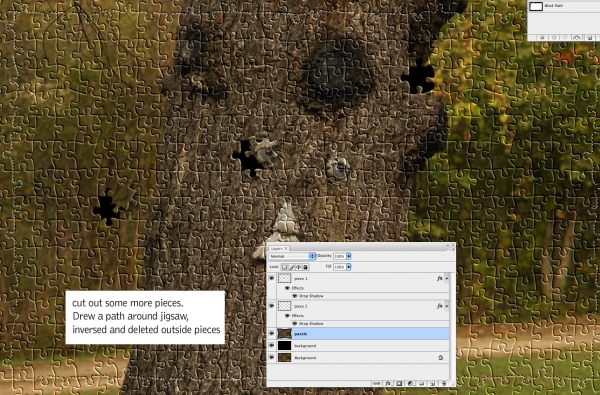Collapse the piece 1 layer effects arrow
This screenshot has height=395, width=600.
point(447,278)
